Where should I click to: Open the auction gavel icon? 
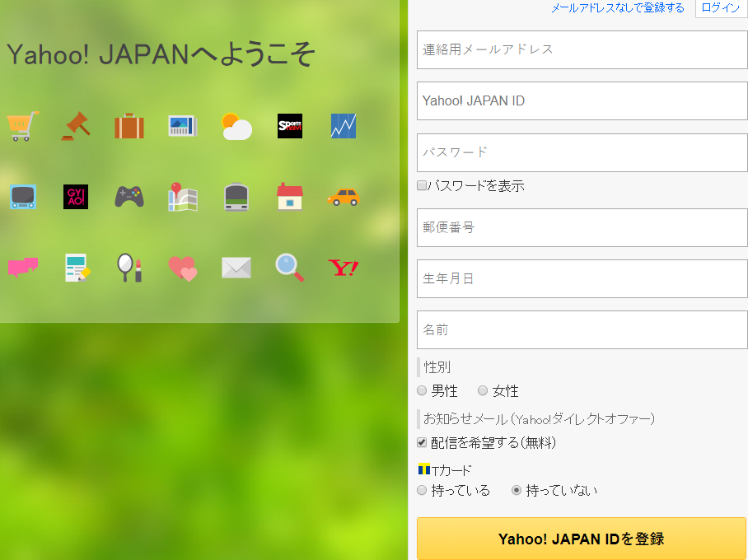[76, 126]
